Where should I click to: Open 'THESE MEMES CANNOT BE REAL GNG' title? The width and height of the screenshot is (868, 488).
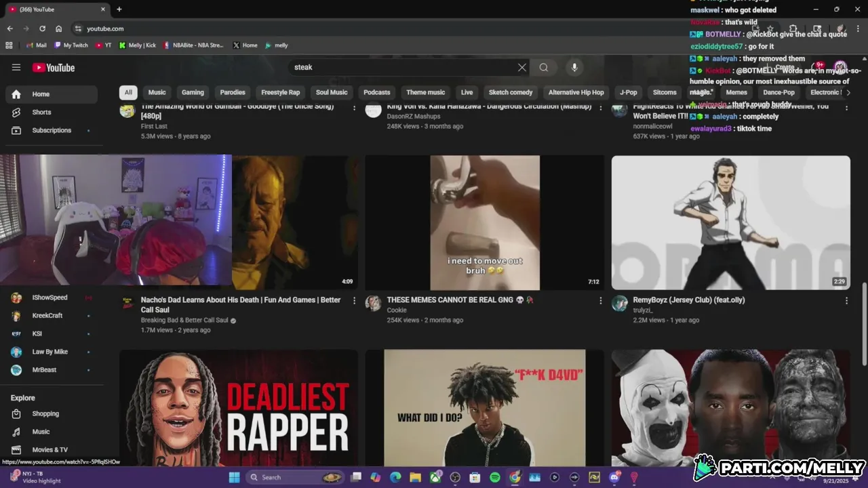tap(460, 300)
